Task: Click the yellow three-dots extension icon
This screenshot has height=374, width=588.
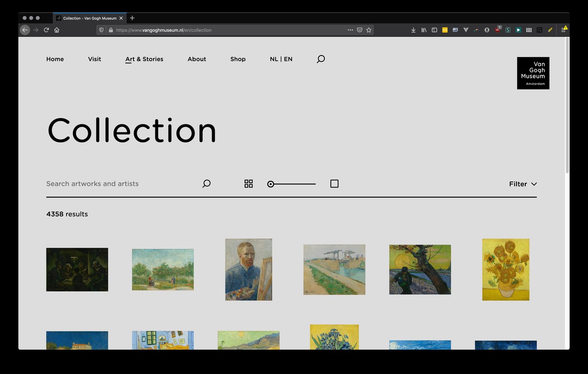Action: (445, 30)
